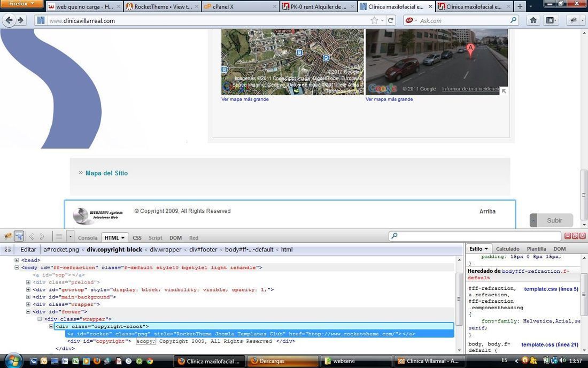The height and width of the screenshot is (368, 588).
Task: Click WEBSERVI system logo
Action: [97, 216]
